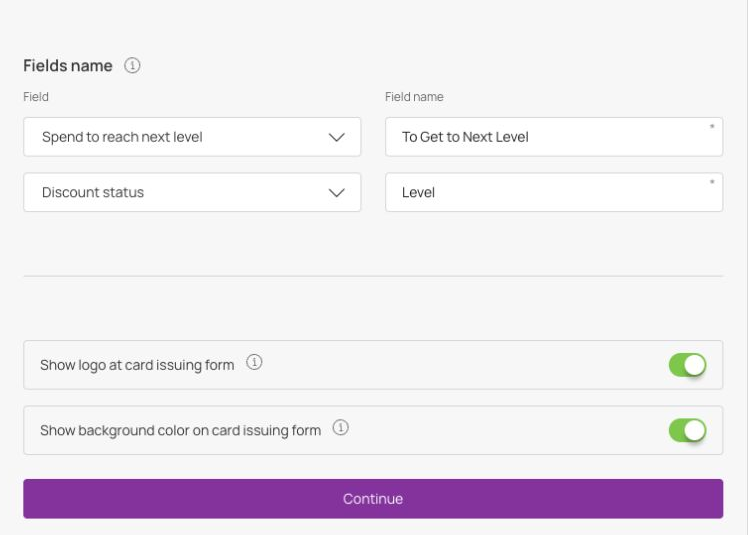The height and width of the screenshot is (535, 748).
Task: Open the Discount status dropdown
Action: coord(192,192)
